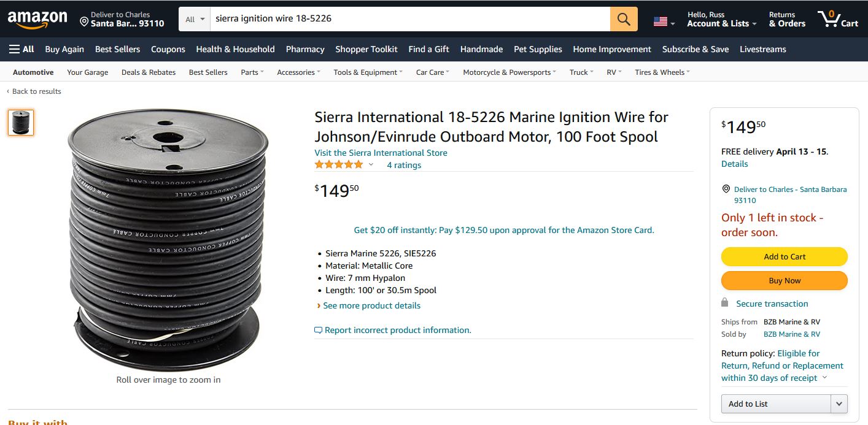Image resolution: width=868 pixels, height=425 pixels.
Task: Expand the return policy chevron
Action: [x=824, y=377]
